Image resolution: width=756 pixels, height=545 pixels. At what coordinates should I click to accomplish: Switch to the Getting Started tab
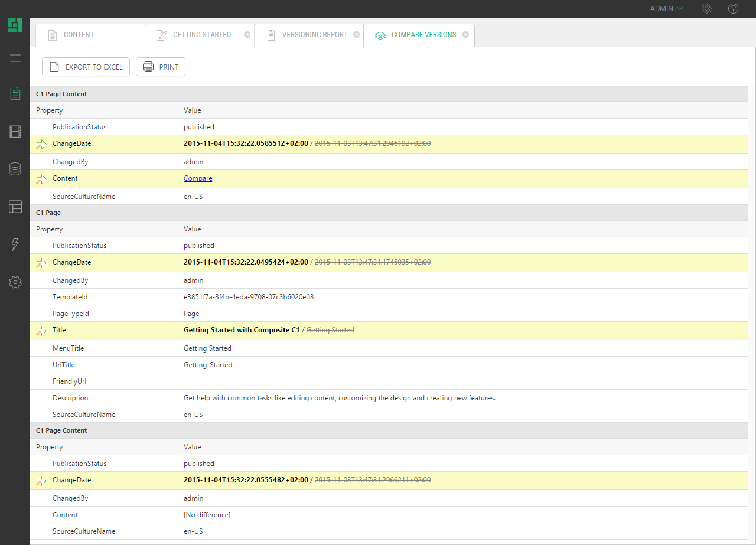click(x=201, y=35)
